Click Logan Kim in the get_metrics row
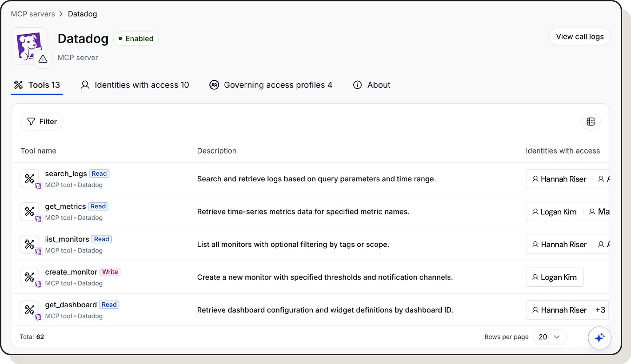The image size is (631, 364). pos(554,212)
